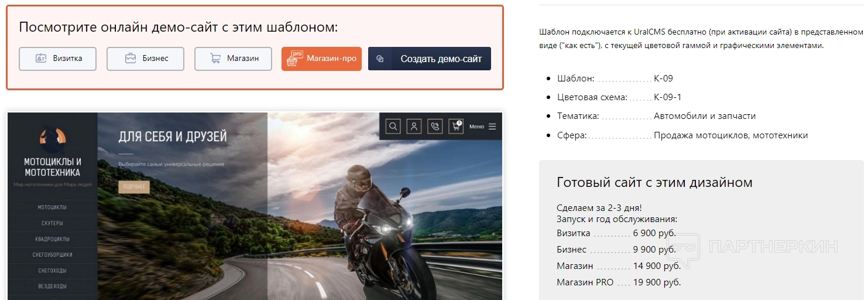Select Скутеры in the sidebar menu
The height and width of the screenshot is (300, 868).
52,223
